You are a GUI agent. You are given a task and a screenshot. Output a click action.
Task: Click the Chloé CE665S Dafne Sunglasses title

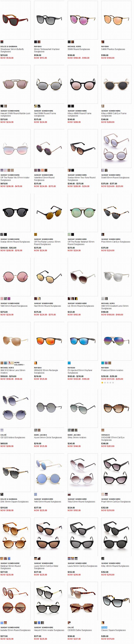click(80, 630)
